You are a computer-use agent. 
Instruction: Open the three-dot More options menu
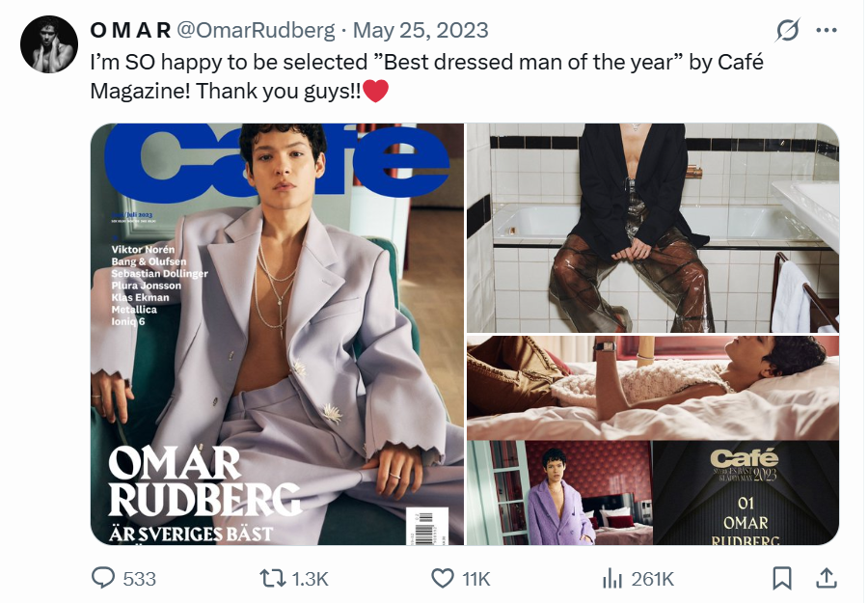coord(827,31)
